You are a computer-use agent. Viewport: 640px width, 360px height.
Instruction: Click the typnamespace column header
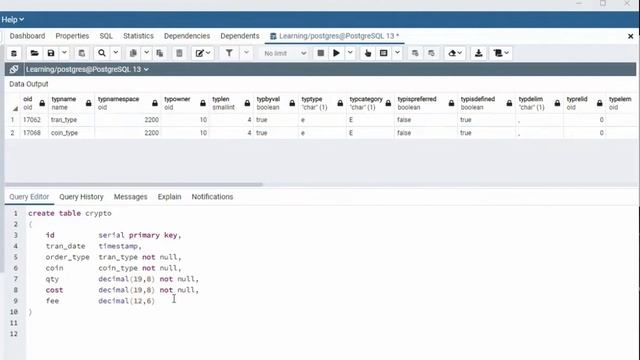point(128,103)
